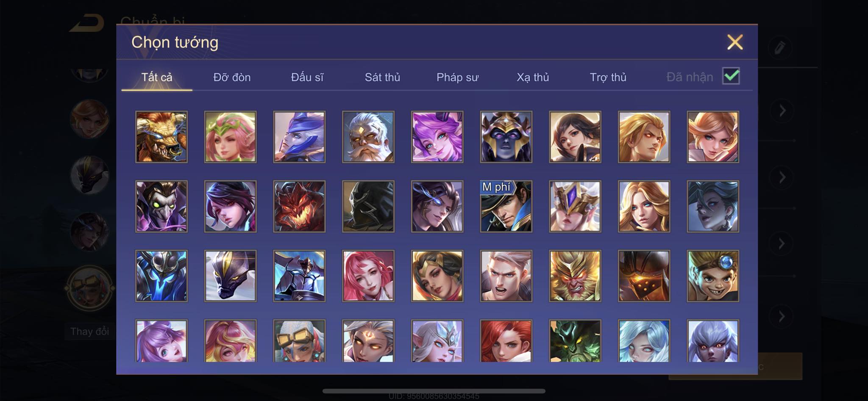Show the 'Pháp sư' heroes tab
Viewport: 868px width, 401px height.
click(457, 77)
